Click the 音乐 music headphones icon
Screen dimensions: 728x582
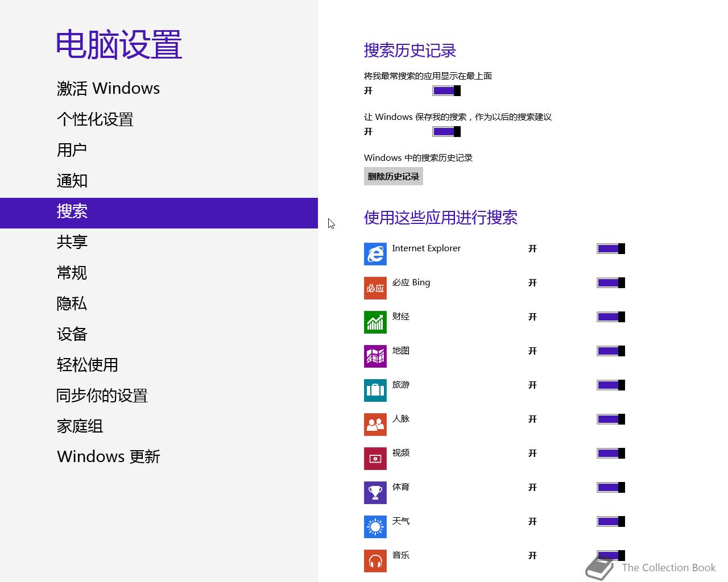375,561
